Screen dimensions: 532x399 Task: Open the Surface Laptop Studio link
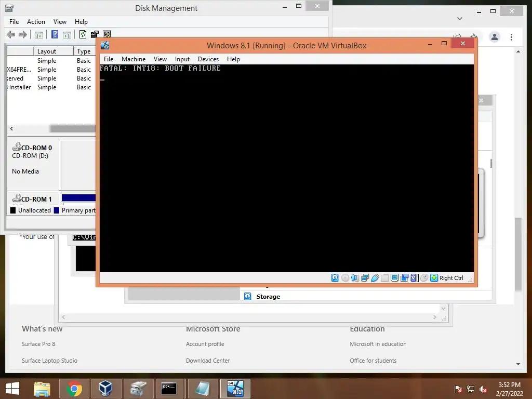click(49, 361)
